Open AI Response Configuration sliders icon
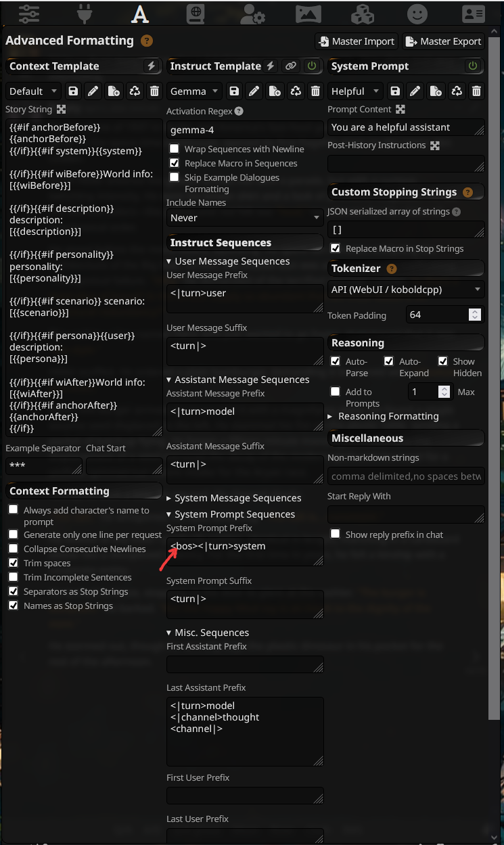This screenshot has height=845, width=504. click(29, 13)
